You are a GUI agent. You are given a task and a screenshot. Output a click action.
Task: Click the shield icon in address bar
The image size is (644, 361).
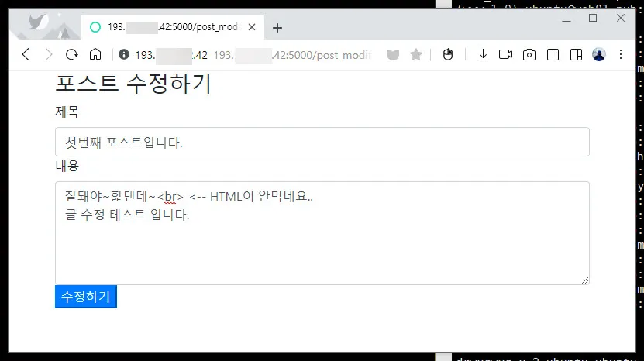click(x=393, y=55)
